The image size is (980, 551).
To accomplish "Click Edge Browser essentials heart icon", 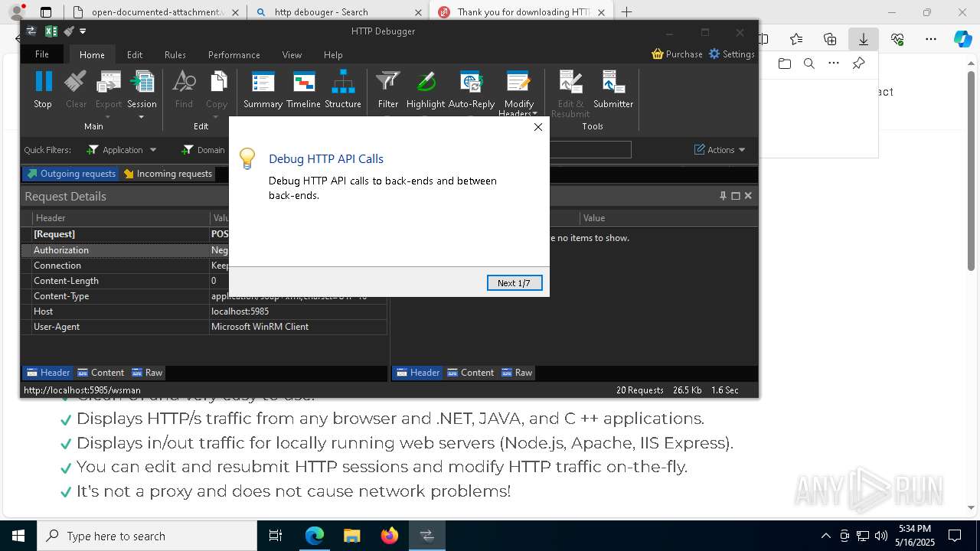I will (x=897, y=39).
